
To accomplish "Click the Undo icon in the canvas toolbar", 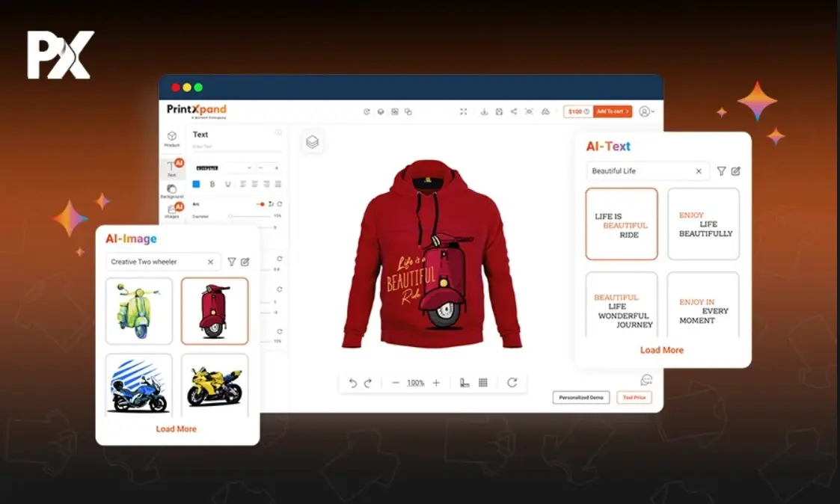I will [352, 382].
